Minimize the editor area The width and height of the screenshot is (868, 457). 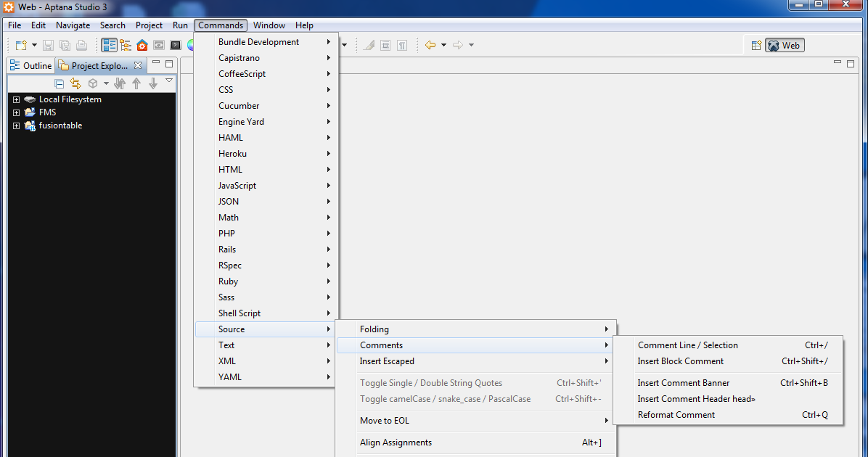[837, 62]
